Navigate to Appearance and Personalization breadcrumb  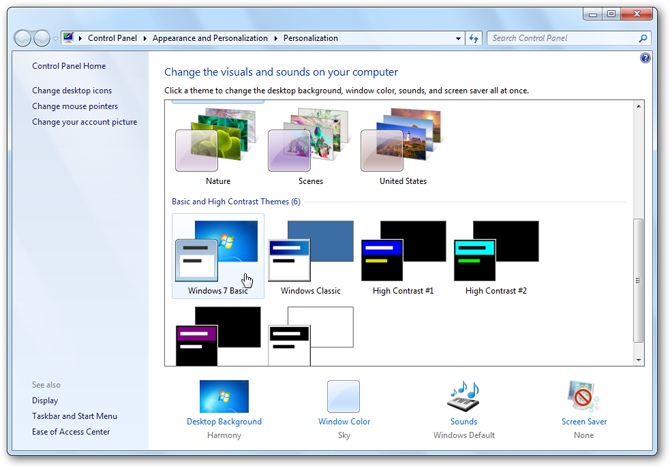pos(210,38)
